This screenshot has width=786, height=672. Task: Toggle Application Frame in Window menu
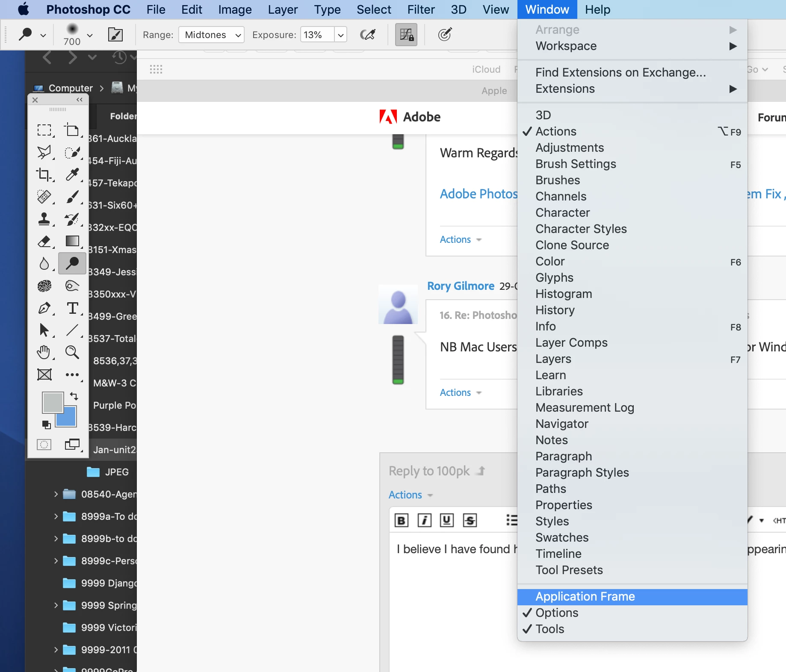click(x=632, y=597)
